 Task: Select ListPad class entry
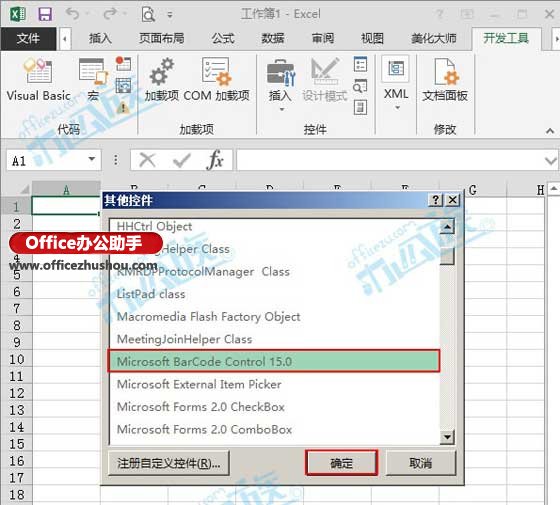click(x=274, y=294)
